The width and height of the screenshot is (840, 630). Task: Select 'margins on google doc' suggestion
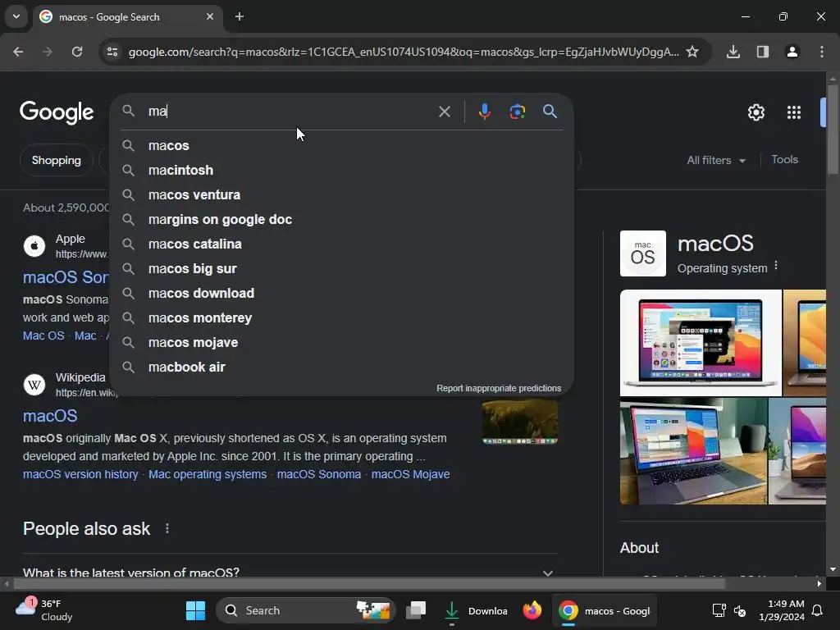[x=341, y=220]
